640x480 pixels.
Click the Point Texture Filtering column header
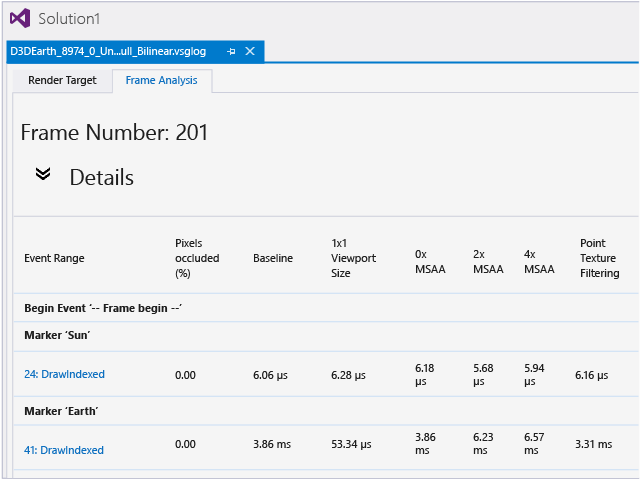pyautogui.click(x=599, y=258)
